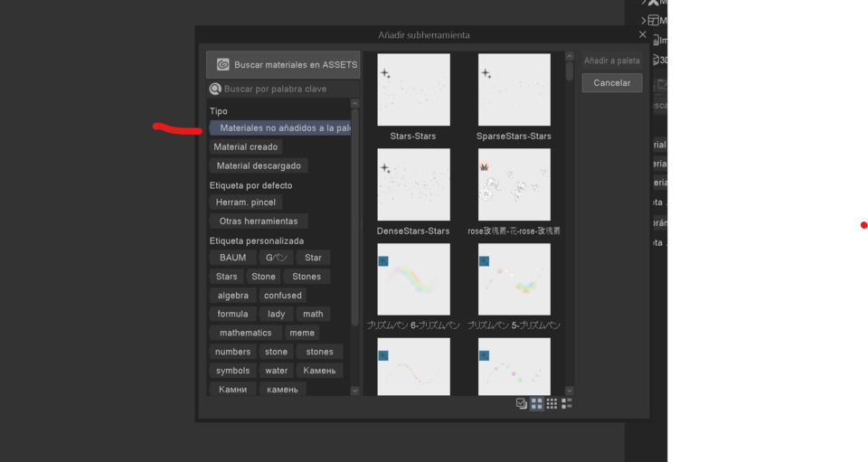The width and height of the screenshot is (868, 462).
Task: Click material list scroll up arrow
Action: point(569,56)
